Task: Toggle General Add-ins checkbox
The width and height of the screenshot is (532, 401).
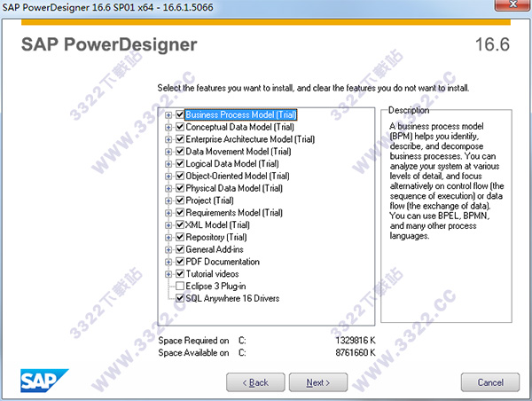Action: click(180, 249)
